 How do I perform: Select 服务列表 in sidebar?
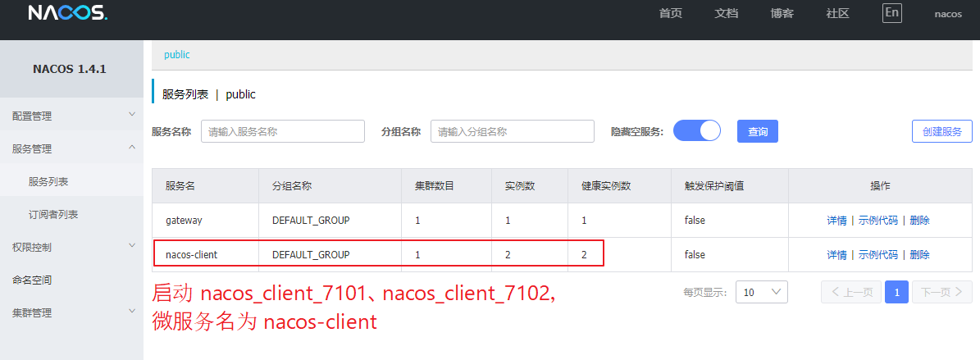point(72,181)
